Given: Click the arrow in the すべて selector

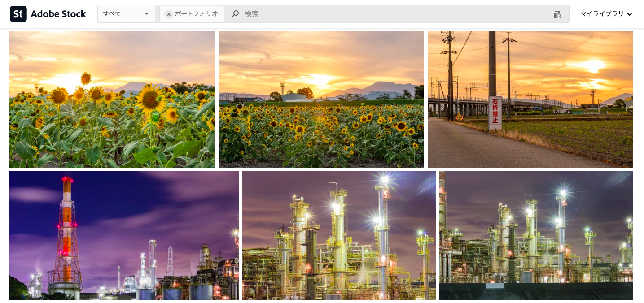Looking at the screenshot, I should tap(147, 14).
